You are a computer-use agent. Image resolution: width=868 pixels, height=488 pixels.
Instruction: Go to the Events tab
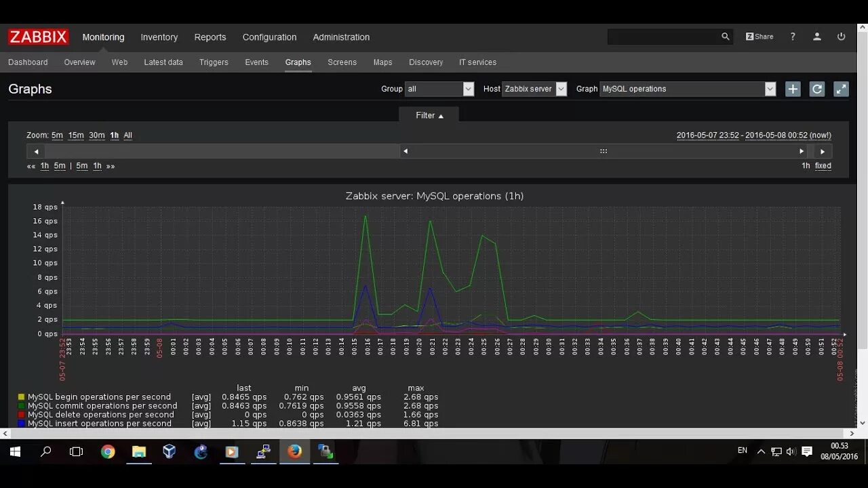pos(256,62)
